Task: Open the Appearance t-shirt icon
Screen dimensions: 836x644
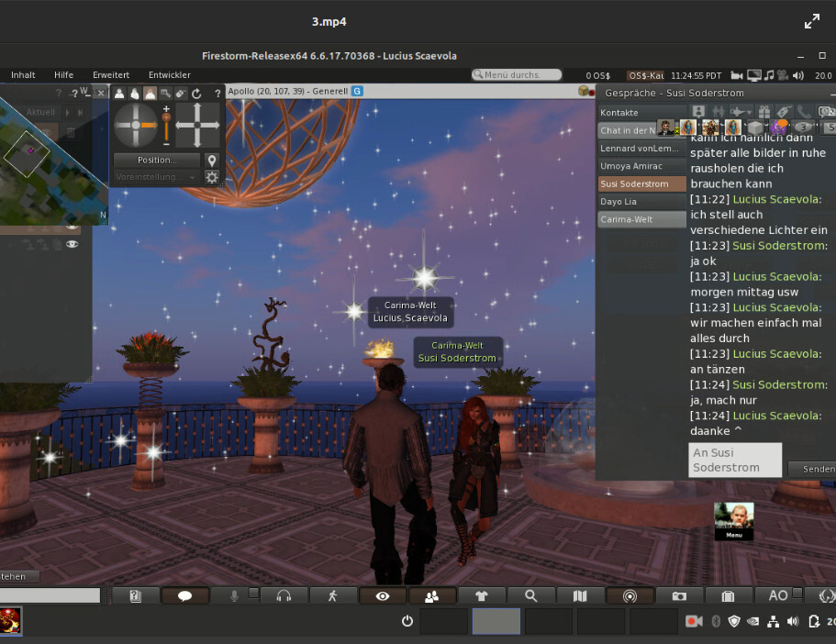Action: coord(481,595)
